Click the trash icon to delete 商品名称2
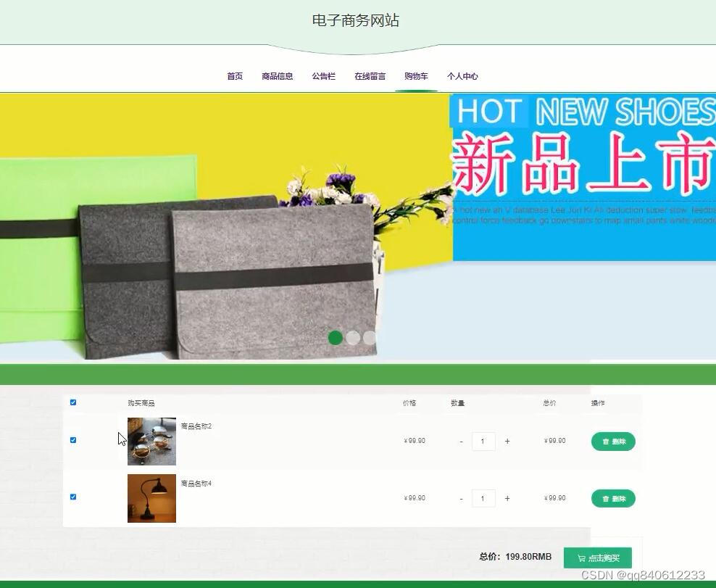This screenshot has height=588, width=716. point(607,441)
